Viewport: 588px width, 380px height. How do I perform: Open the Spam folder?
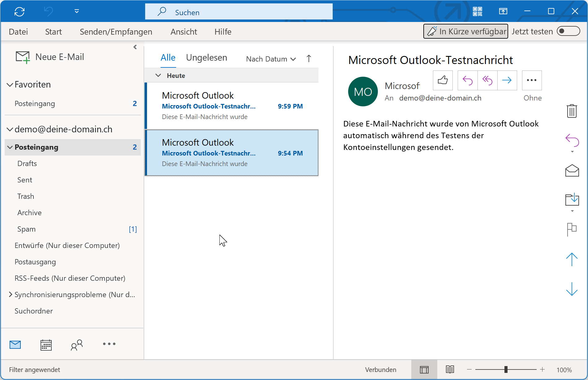[73, 229]
